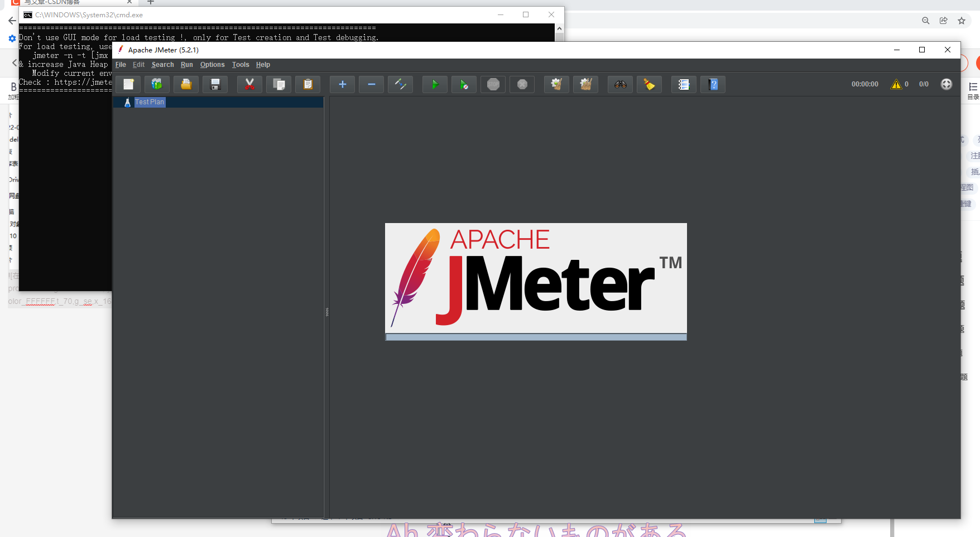Image resolution: width=980 pixels, height=537 pixels.
Task: Open the Run menu
Action: coord(186,65)
